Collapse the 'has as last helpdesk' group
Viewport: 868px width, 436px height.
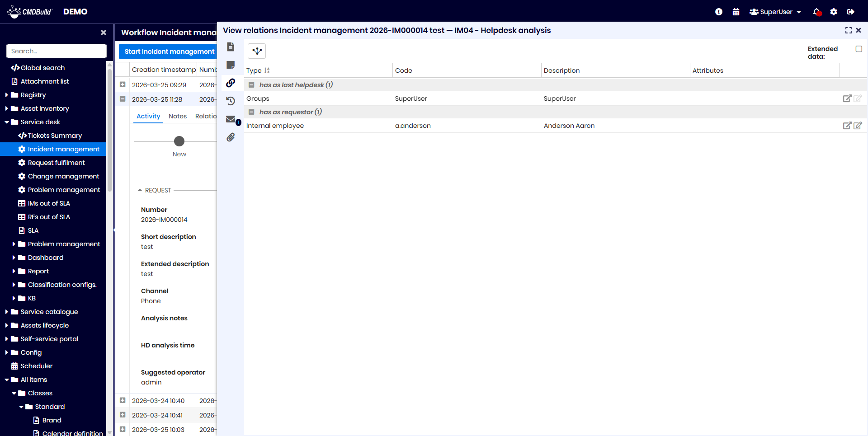point(251,85)
